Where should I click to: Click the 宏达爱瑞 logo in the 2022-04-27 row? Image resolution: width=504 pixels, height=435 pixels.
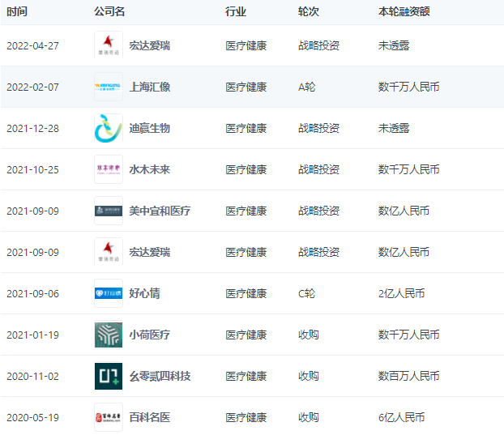pos(109,45)
